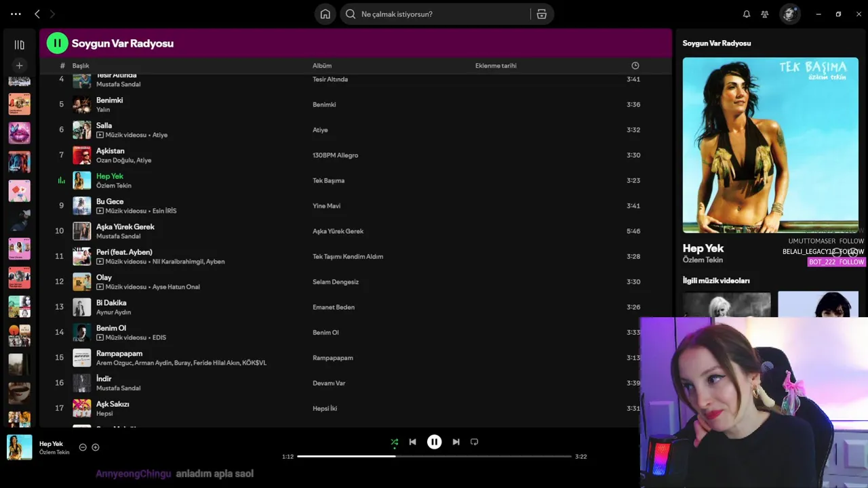The height and width of the screenshot is (488, 868).
Task: Sort by the Albüm column header
Action: (322, 66)
